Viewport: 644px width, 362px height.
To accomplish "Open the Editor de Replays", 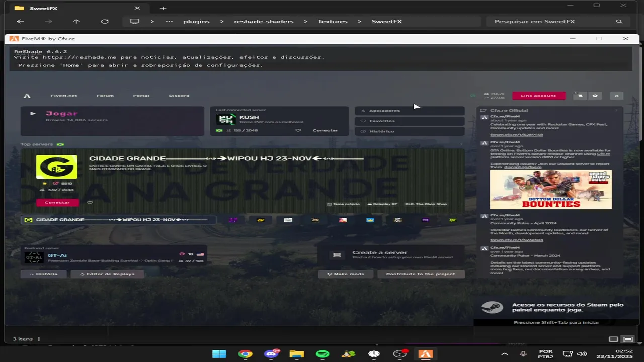I will tap(107, 274).
